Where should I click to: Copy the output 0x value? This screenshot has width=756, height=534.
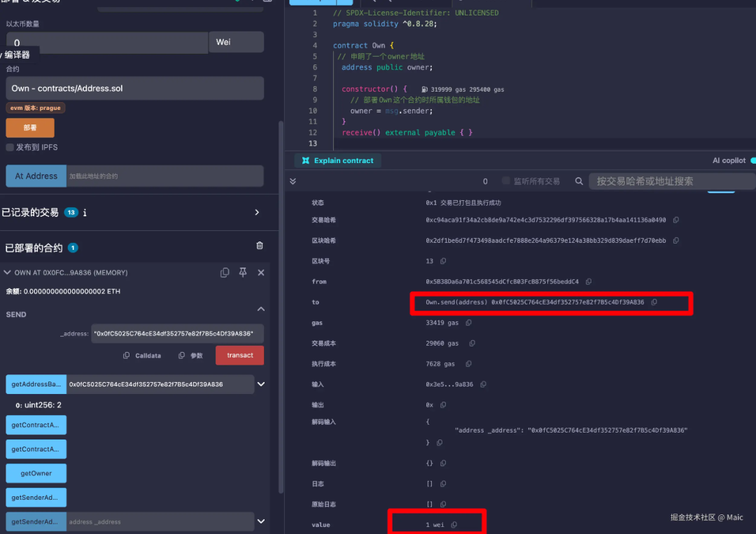click(443, 405)
